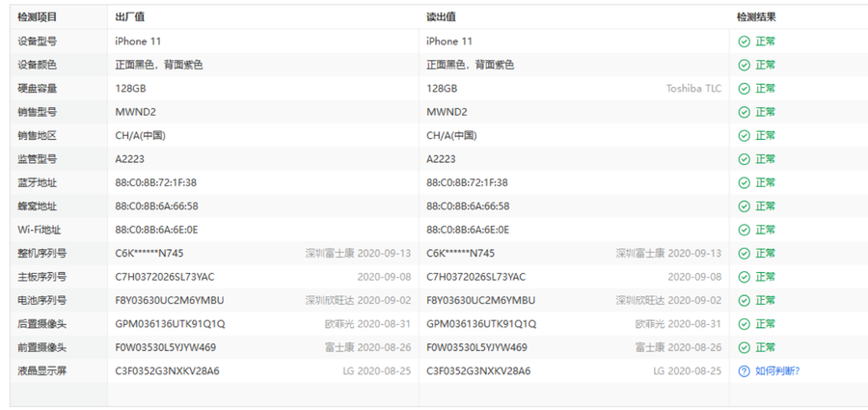This screenshot has height=410, width=868.
Task: Click read-out battery serial F8Y03630UC2M6YMBU
Action: click(481, 300)
